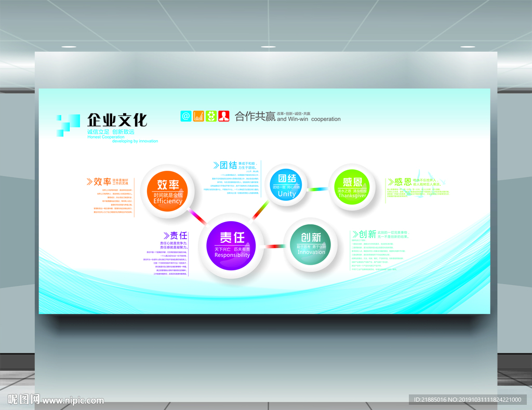532x410 pixels.
Task: Click the blue Unity circle
Action: 286,185
